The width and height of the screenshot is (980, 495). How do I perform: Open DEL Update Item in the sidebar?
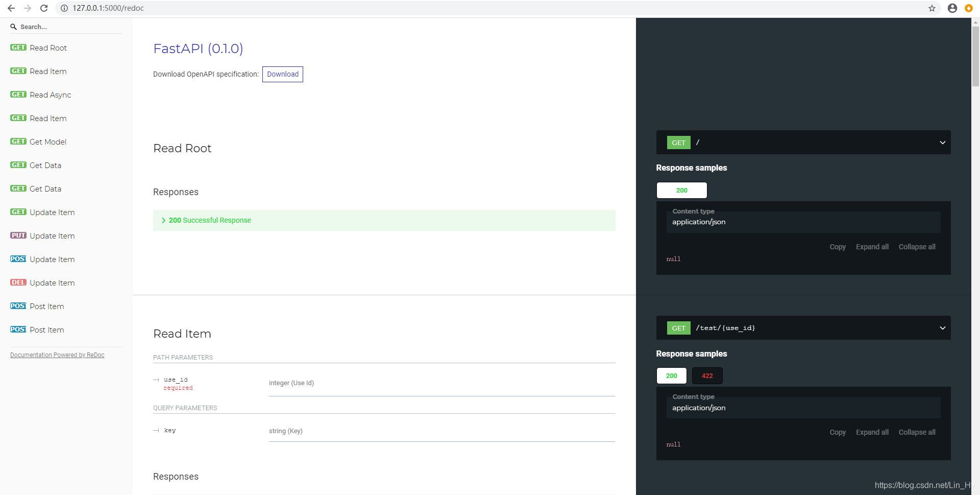(42, 282)
